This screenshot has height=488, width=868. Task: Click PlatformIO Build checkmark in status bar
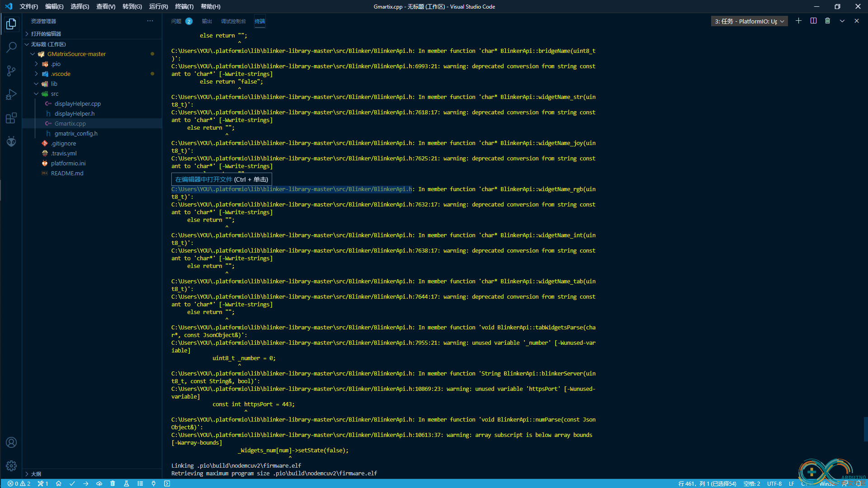(x=72, y=483)
